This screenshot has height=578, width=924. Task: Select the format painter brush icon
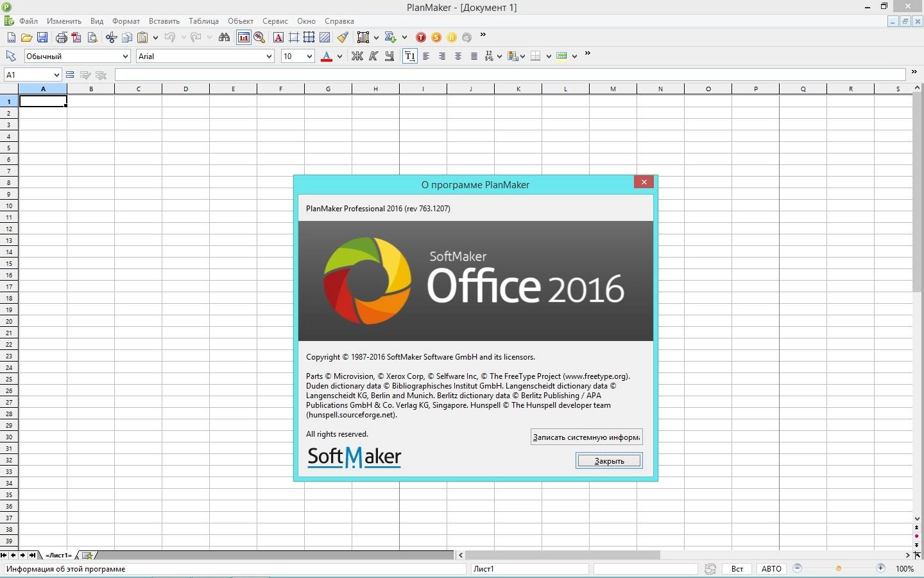click(x=343, y=37)
